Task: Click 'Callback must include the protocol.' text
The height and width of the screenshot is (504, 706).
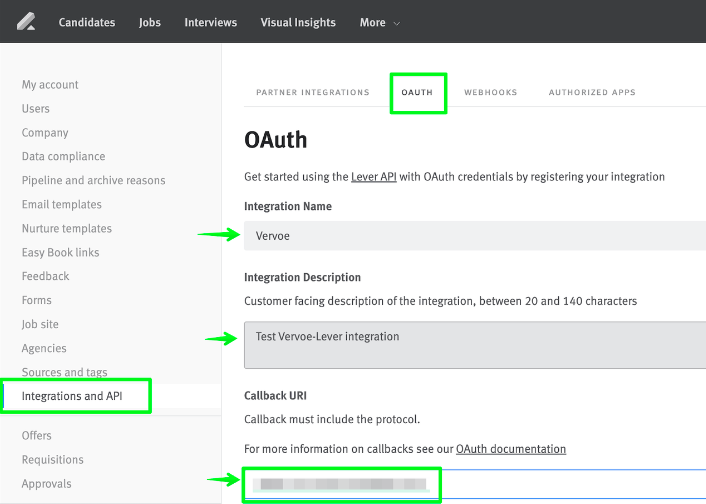Action: [332, 419]
